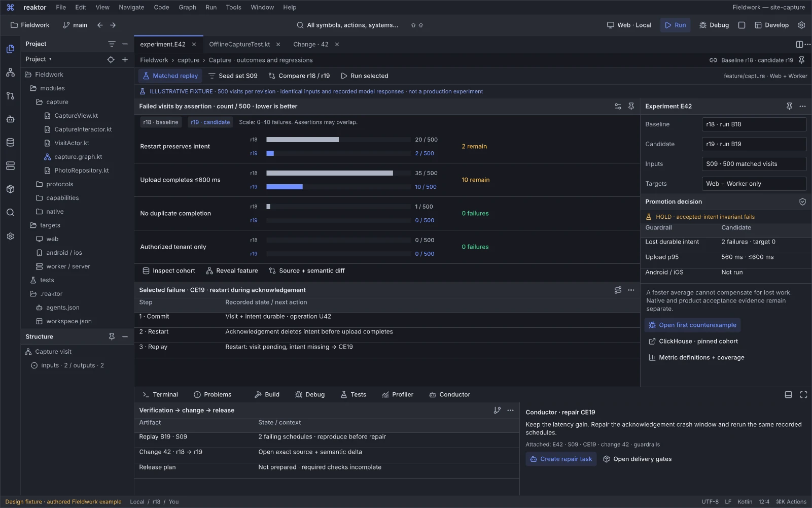Open the version control sidebar icon

[x=10, y=96]
